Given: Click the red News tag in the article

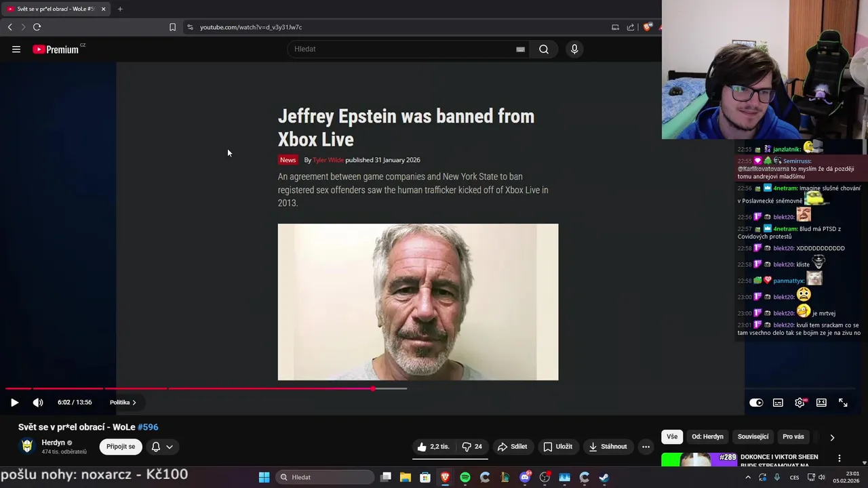Looking at the screenshot, I should coord(288,160).
